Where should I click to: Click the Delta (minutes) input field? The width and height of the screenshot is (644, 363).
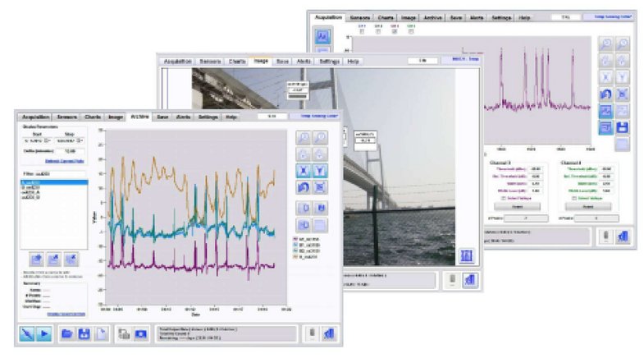pos(70,151)
